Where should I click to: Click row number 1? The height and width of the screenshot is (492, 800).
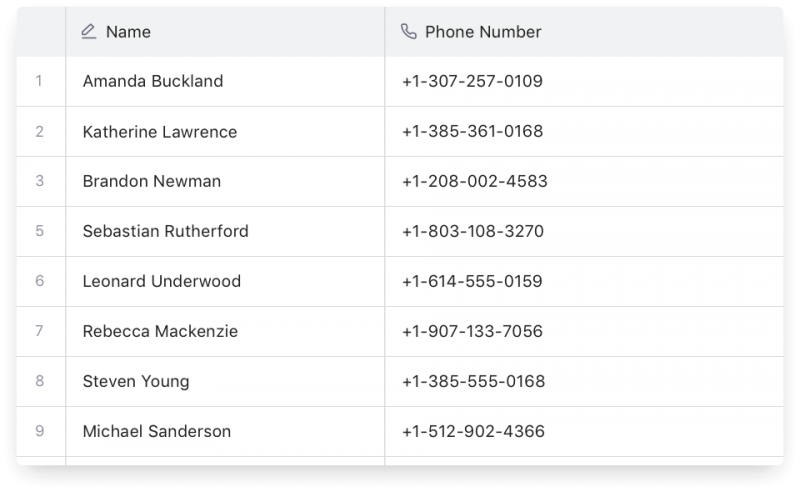(40, 81)
